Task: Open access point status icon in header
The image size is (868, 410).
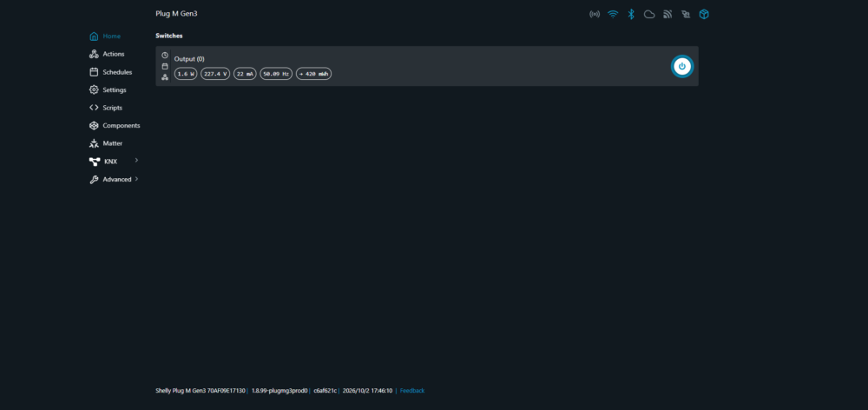Action: [x=595, y=15]
